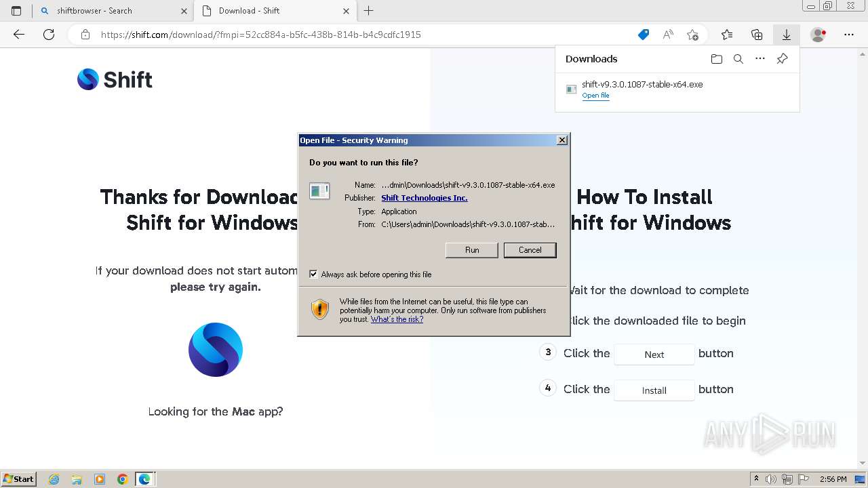
Task: Open More options in Downloads panel
Action: [x=760, y=59]
